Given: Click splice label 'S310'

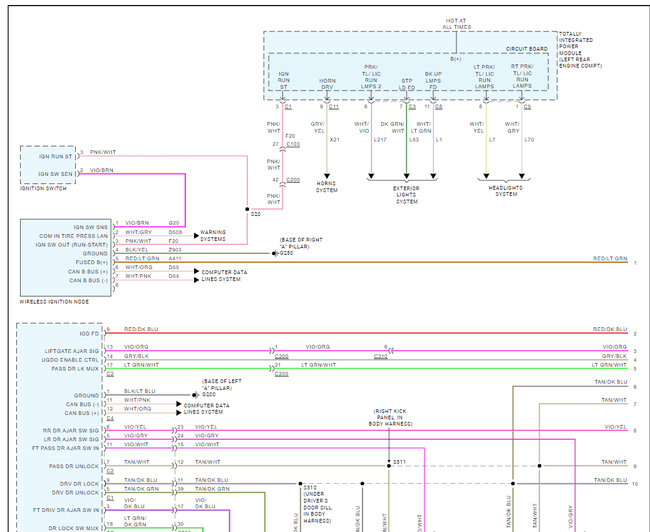Looking at the screenshot, I should [x=310, y=488].
